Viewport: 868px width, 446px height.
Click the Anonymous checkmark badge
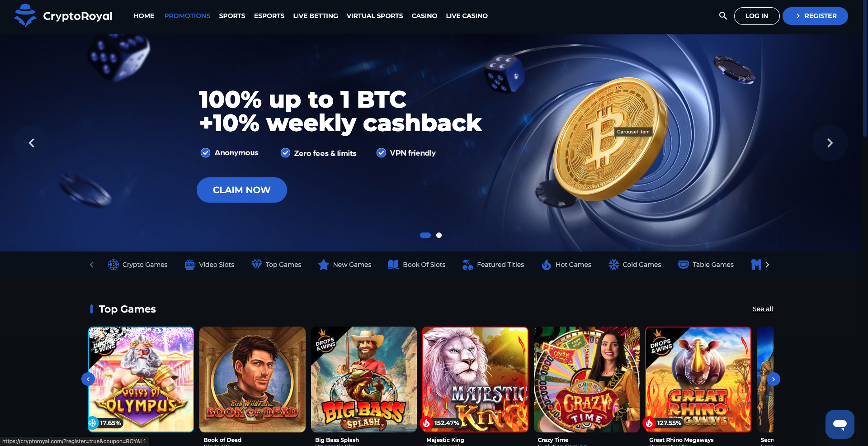pyautogui.click(x=205, y=153)
